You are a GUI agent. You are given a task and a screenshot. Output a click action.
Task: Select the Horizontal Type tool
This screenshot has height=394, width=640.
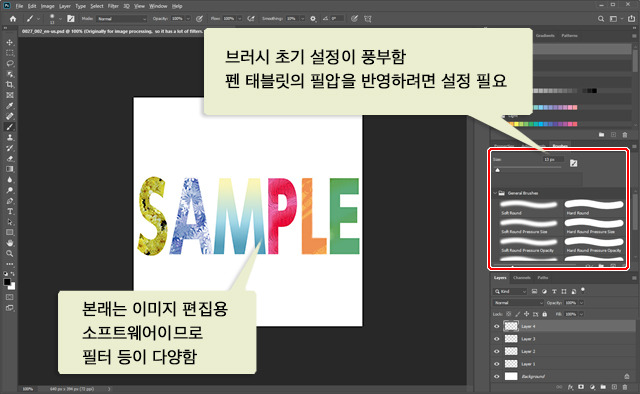pos(10,211)
